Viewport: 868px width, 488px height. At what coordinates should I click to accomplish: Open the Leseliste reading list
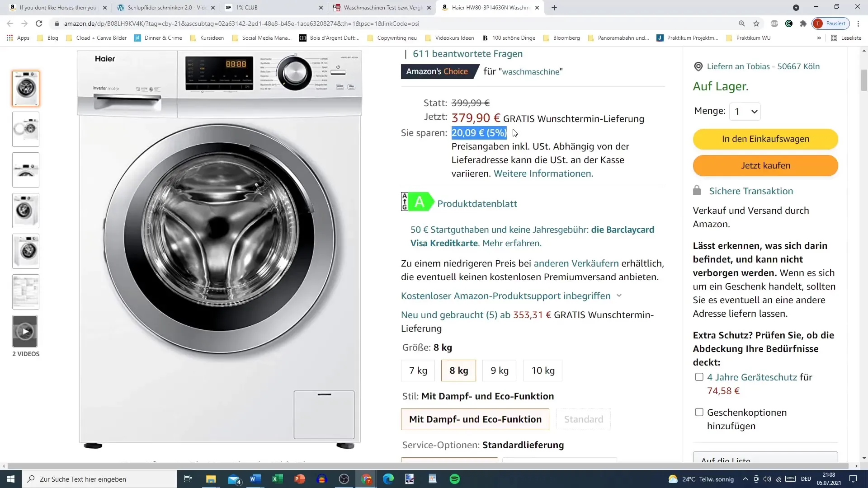coord(846,38)
